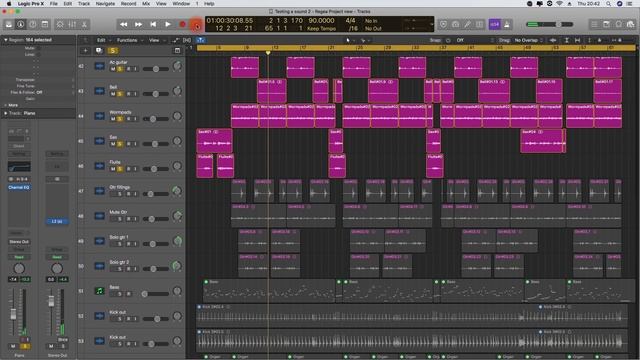Toggle the Inspector button in control bar
The image size is (640, 360).
click(20, 24)
